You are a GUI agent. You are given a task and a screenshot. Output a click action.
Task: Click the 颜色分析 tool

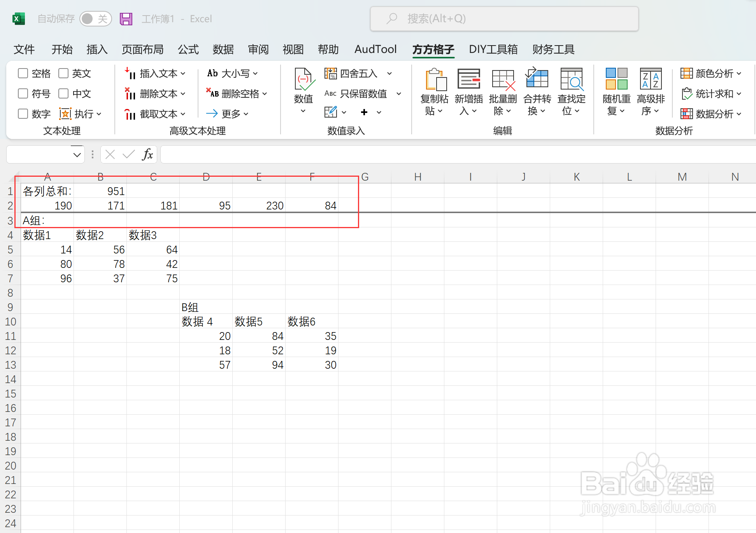click(x=711, y=74)
